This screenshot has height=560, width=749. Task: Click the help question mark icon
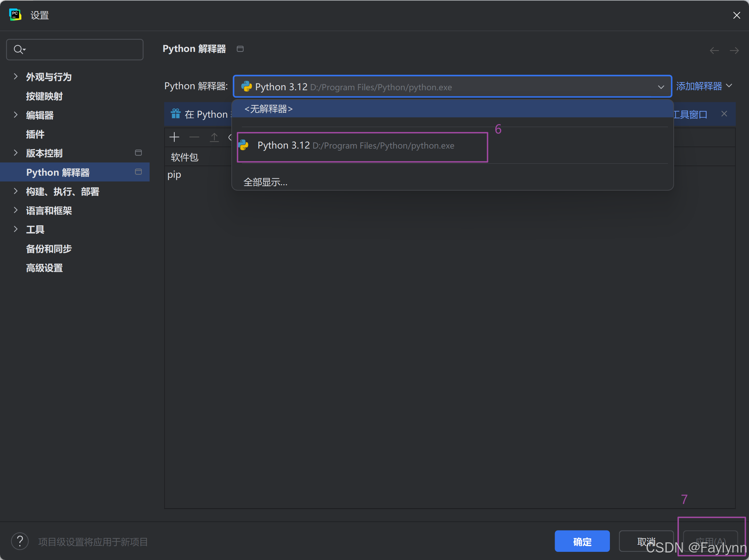click(20, 541)
